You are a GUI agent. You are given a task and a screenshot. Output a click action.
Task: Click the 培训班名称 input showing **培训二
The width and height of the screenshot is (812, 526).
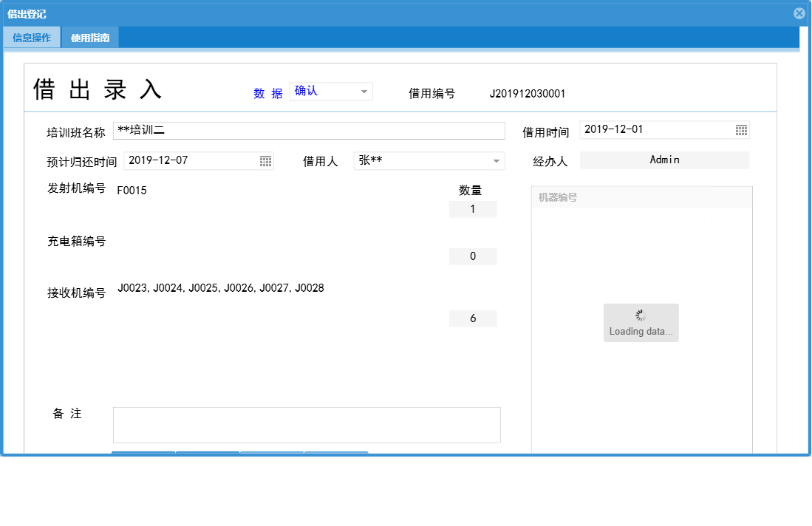click(x=309, y=130)
